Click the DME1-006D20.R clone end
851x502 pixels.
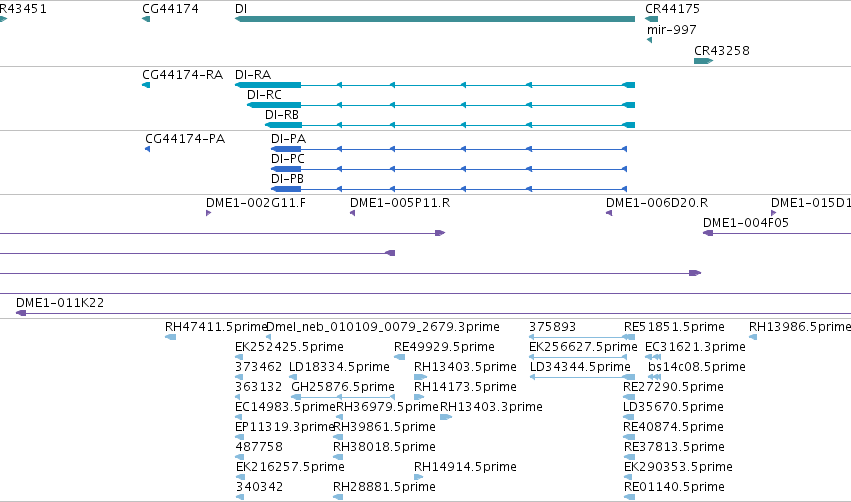click(609, 213)
